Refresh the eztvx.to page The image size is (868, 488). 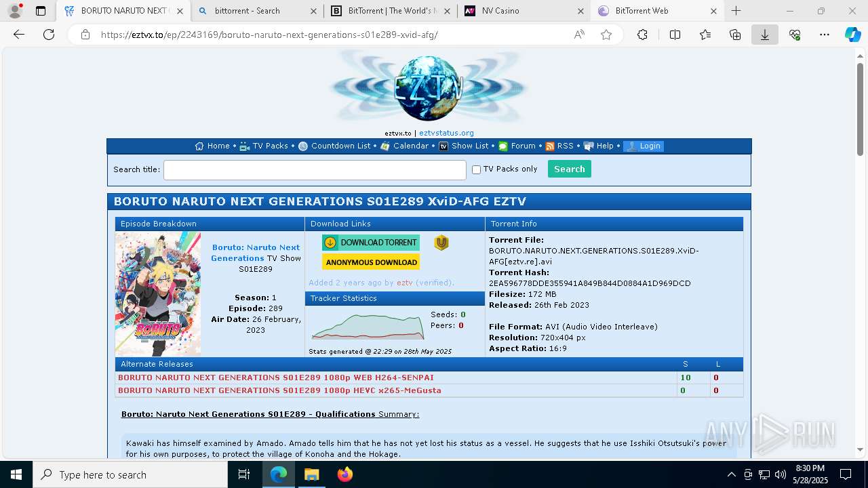point(49,35)
